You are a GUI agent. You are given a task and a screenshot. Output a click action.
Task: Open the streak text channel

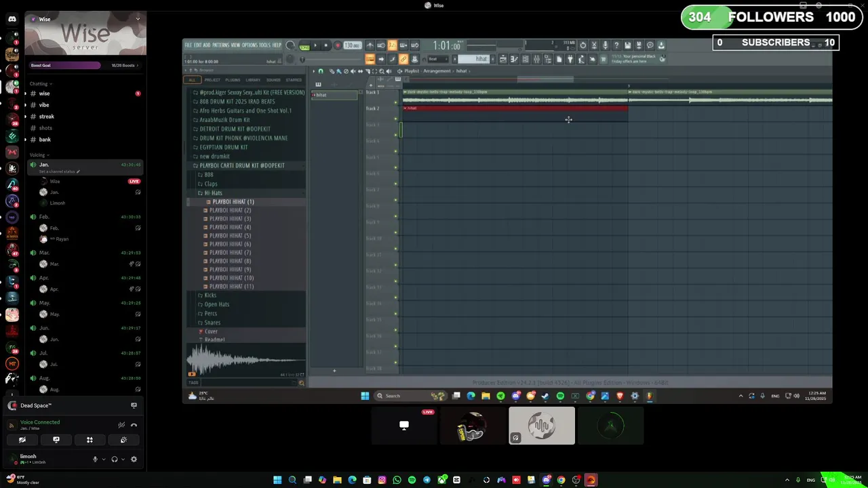[x=46, y=117]
